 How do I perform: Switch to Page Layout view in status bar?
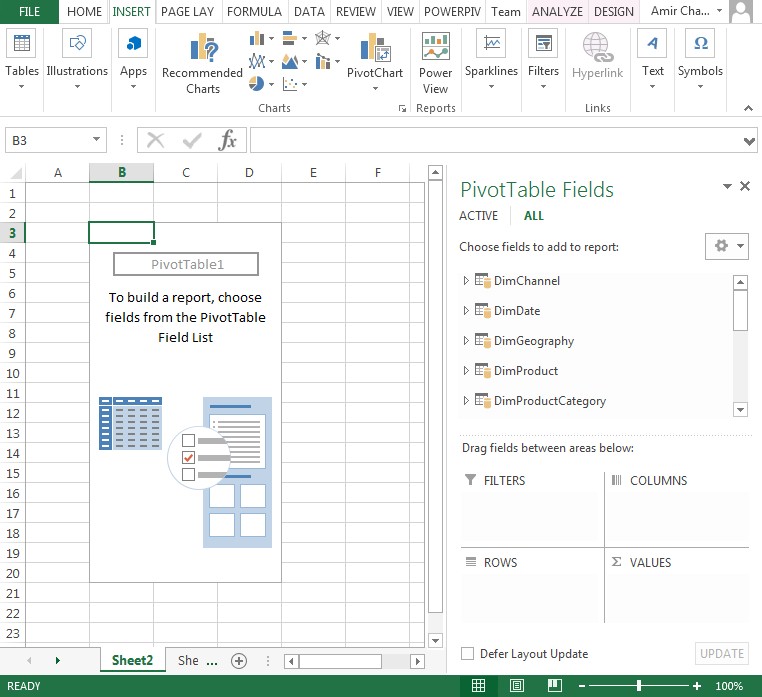(515, 686)
